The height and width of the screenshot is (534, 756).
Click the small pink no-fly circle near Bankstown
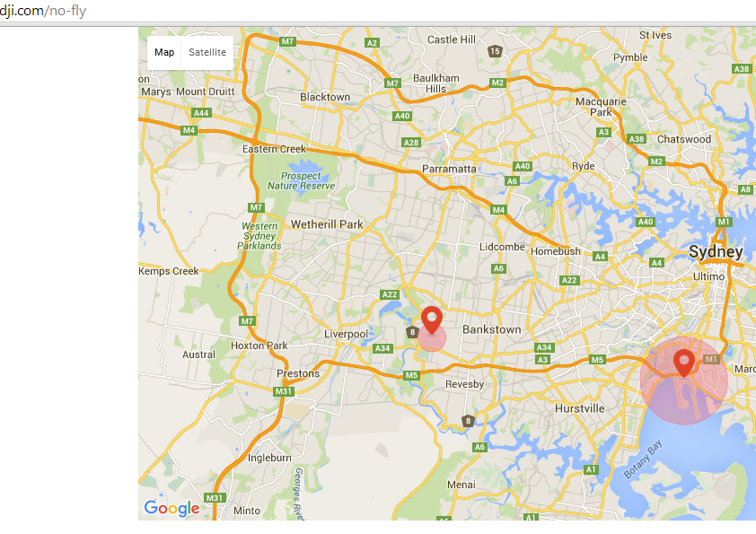click(x=432, y=337)
